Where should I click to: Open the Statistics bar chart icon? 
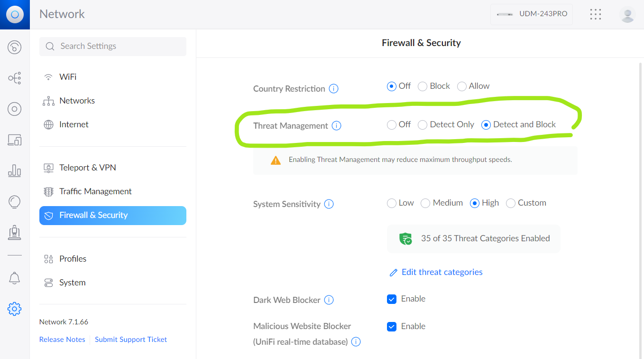15,170
